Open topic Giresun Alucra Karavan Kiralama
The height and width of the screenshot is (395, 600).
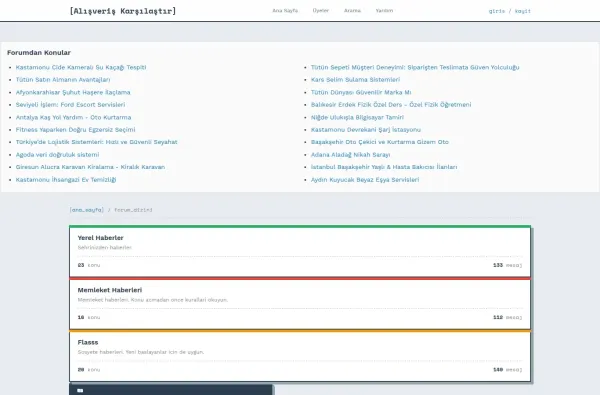90,167
